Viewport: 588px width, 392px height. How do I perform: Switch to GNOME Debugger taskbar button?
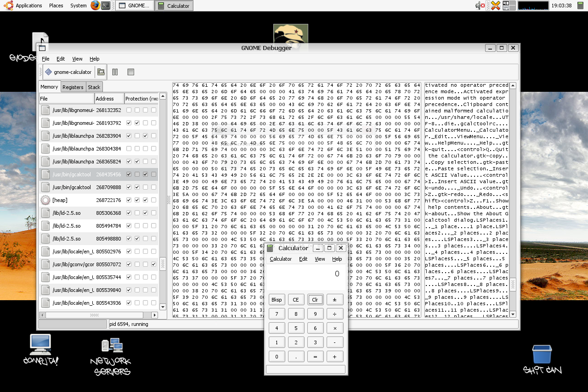(134, 6)
